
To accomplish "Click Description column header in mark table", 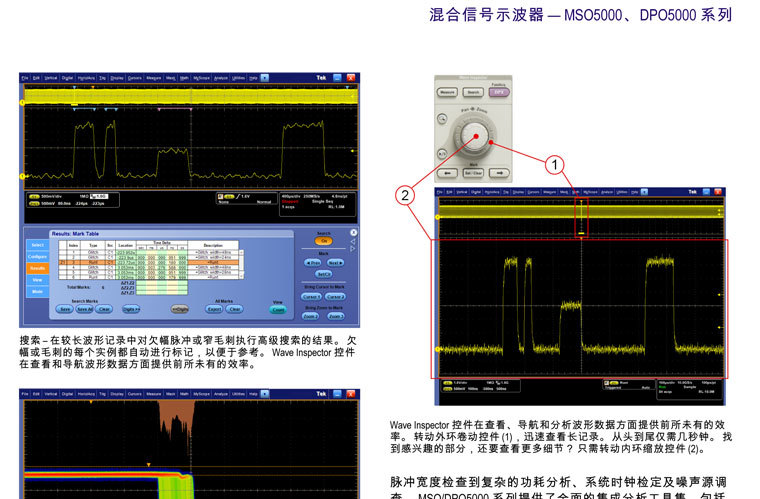I will 213,245.
